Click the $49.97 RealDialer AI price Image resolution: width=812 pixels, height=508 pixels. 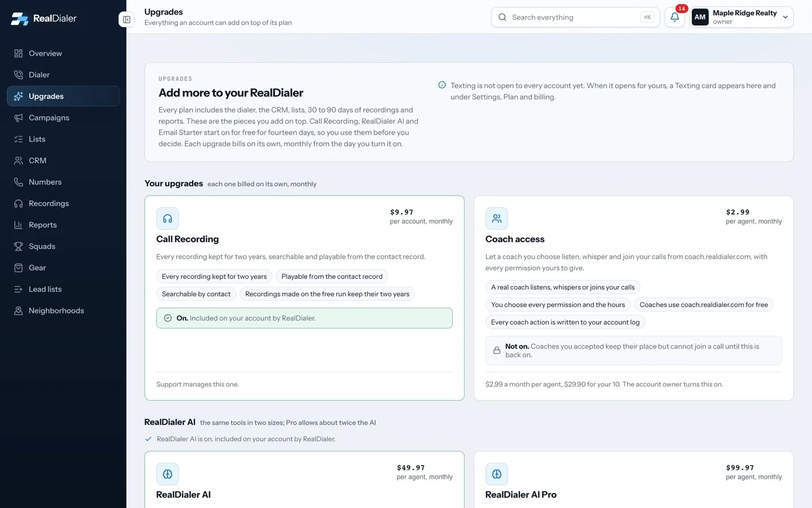[x=411, y=468]
